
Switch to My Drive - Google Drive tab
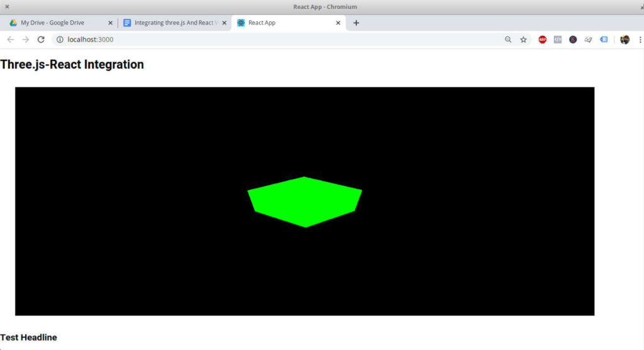click(53, 23)
